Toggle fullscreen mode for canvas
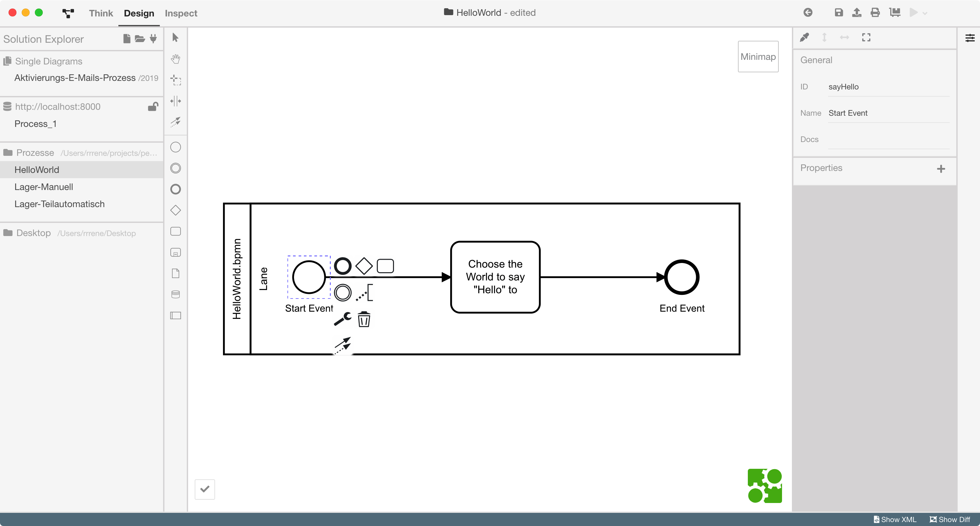Screen dimensions: 980x526 (x=867, y=37)
